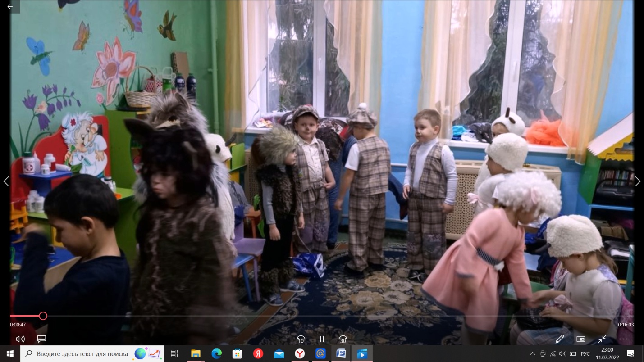Screen dimensions: 644x362
Task: Switch to mini view mode
Action: click(581, 339)
